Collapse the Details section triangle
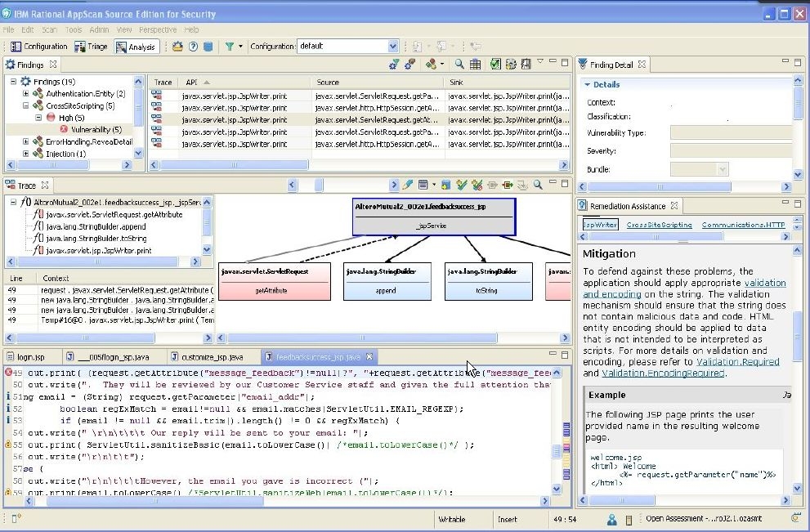 point(588,84)
